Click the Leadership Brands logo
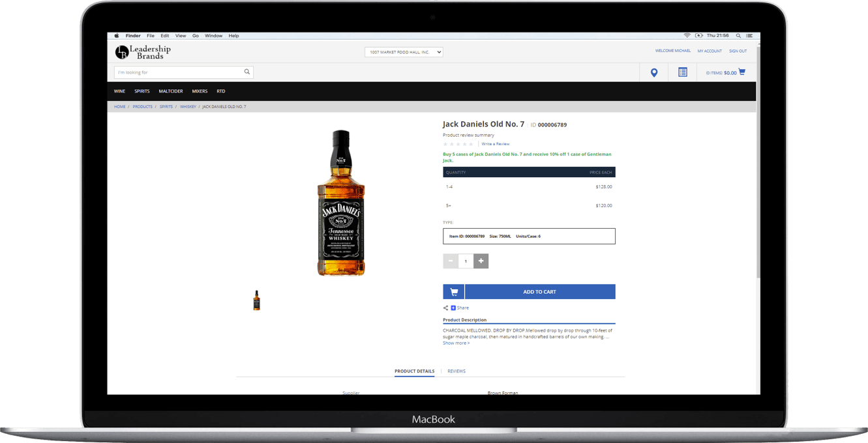This screenshot has width=868, height=443. coord(143,52)
